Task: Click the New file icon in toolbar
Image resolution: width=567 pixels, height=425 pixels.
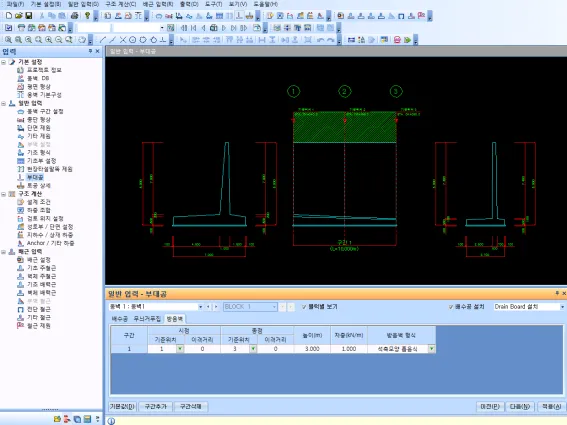Action: pyautogui.click(x=9, y=16)
